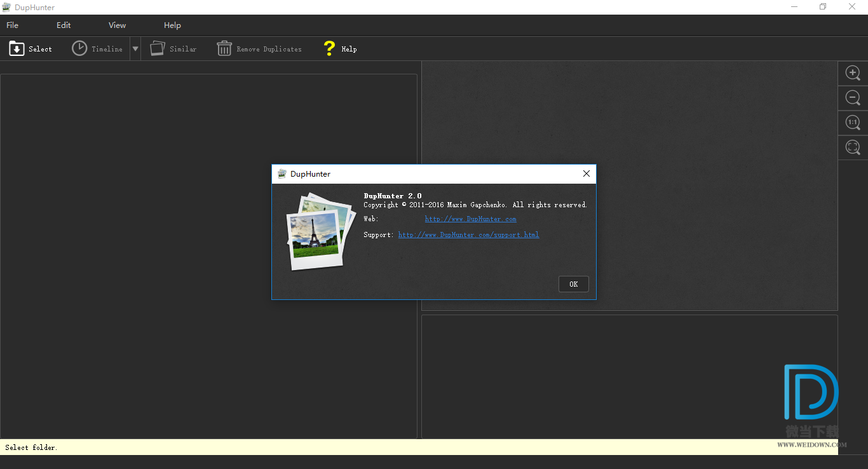
Task: Open the View menu
Action: pos(118,25)
